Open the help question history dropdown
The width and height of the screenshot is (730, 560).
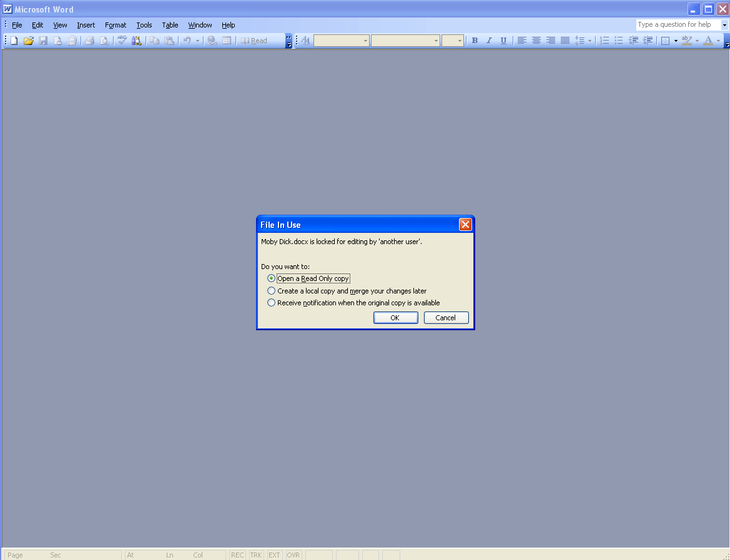click(x=724, y=25)
